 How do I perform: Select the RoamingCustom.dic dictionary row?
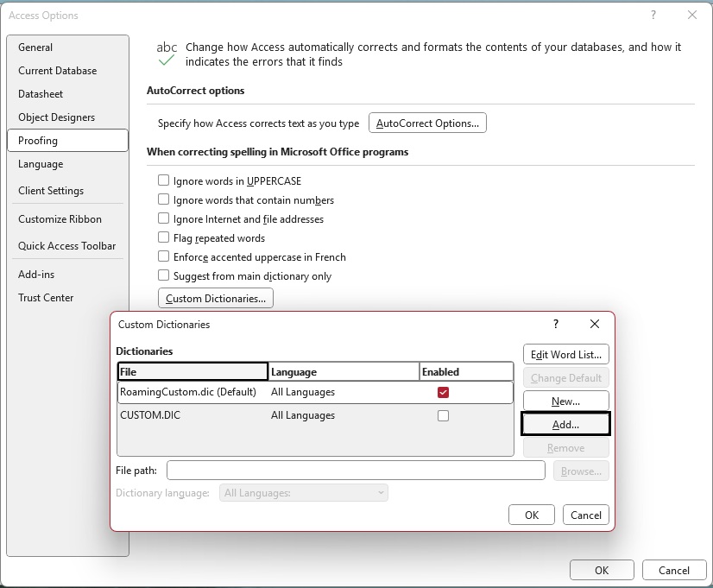(x=188, y=392)
